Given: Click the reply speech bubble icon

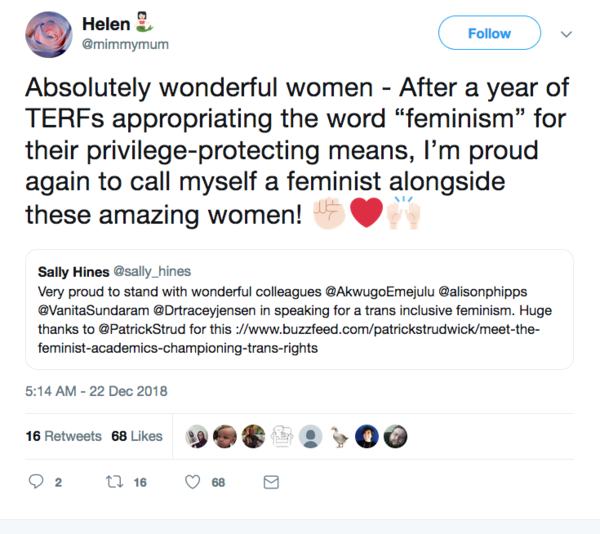Looking at the screenshot, I should 36,482.
